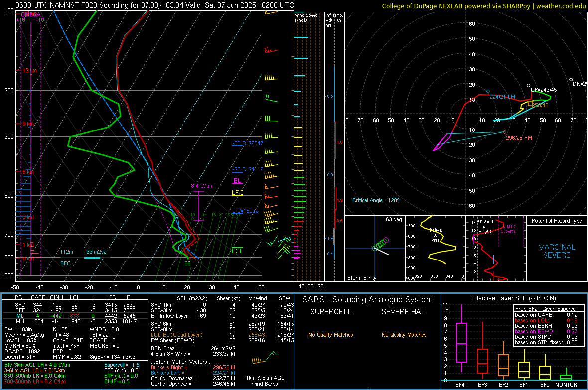Click the 1km & 6km AGL Wind Barbs label
The width and height of the screenshot is (588, 390).
coord(265,381)
